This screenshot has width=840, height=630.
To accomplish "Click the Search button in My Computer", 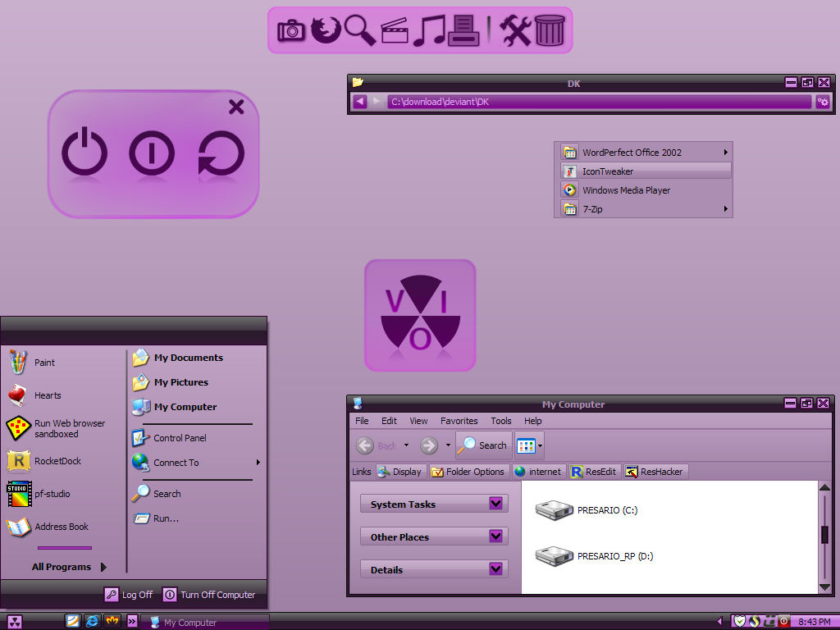I will click(x=483, y=445).
